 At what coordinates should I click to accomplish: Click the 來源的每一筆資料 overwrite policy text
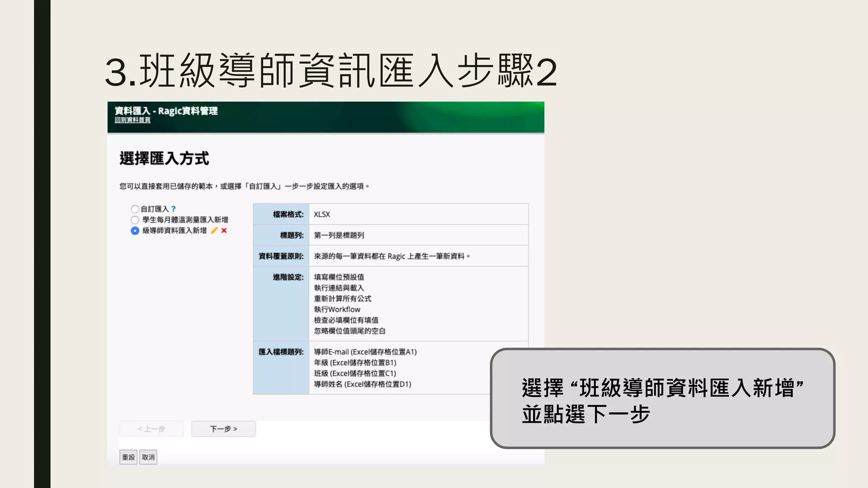tap(392, 256)
